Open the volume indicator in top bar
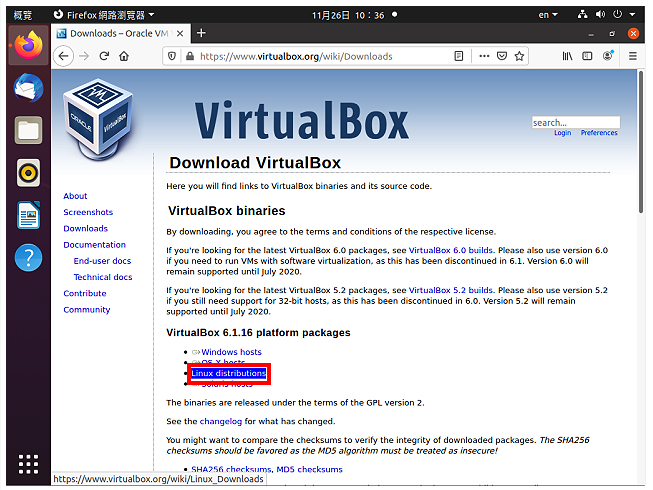The width and height of the screenshot is (653, 490). 600,15
